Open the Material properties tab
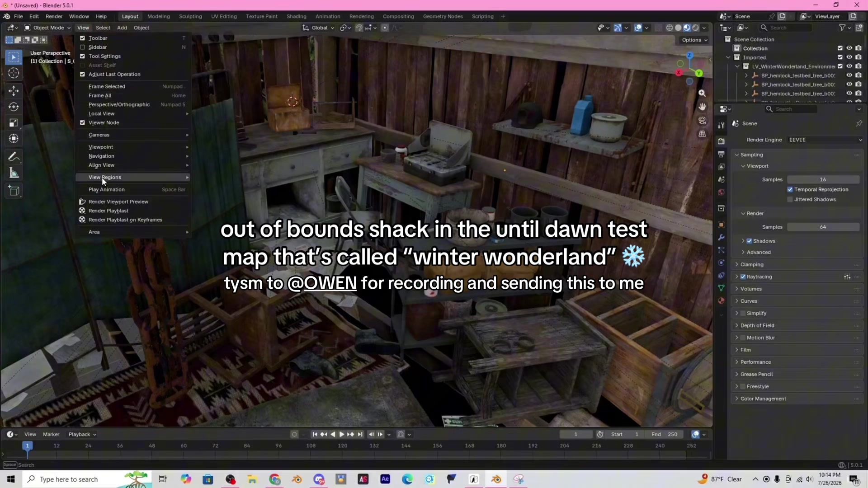The width and height of the screenshot is (868, 488). coord(721,300)
